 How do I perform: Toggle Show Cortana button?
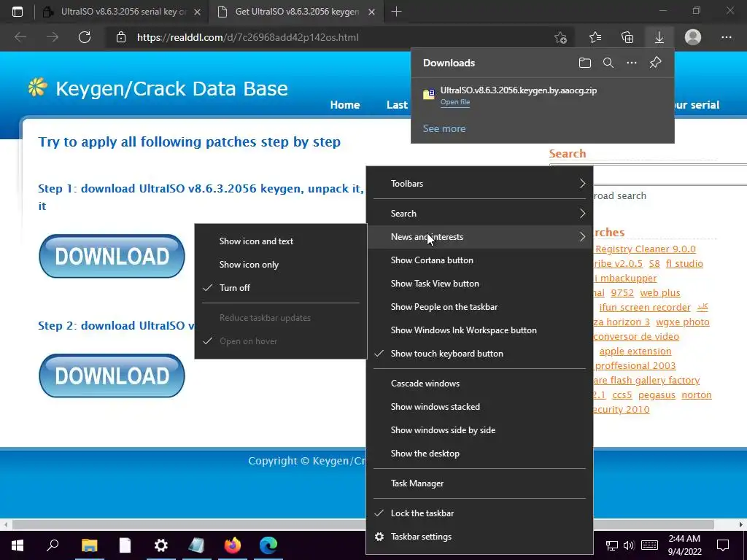tap(479, 260)
